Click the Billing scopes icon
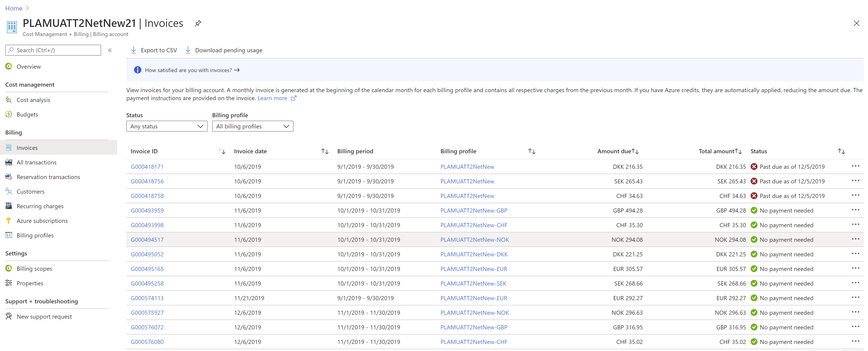 9,268
